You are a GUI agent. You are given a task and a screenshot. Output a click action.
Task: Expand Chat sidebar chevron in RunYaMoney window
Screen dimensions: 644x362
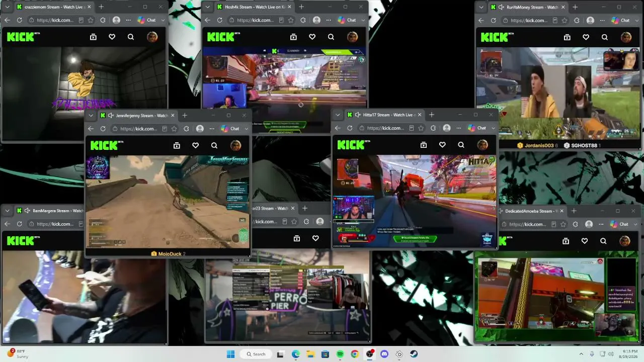click(x=637, y=20)
